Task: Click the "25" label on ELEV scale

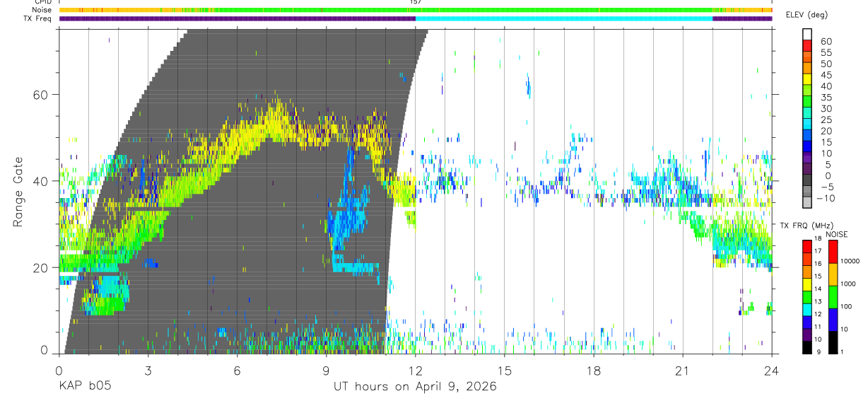Action: (826, 120)
